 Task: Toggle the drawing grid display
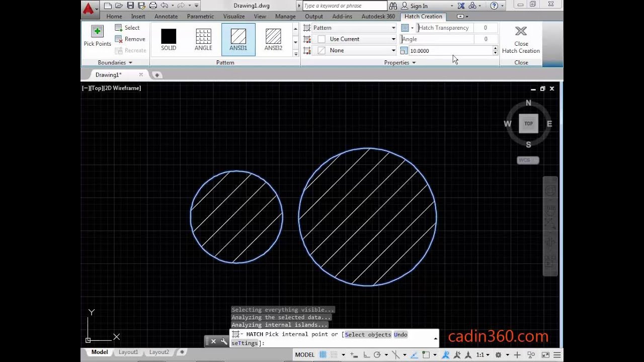[x=323, y=354]
